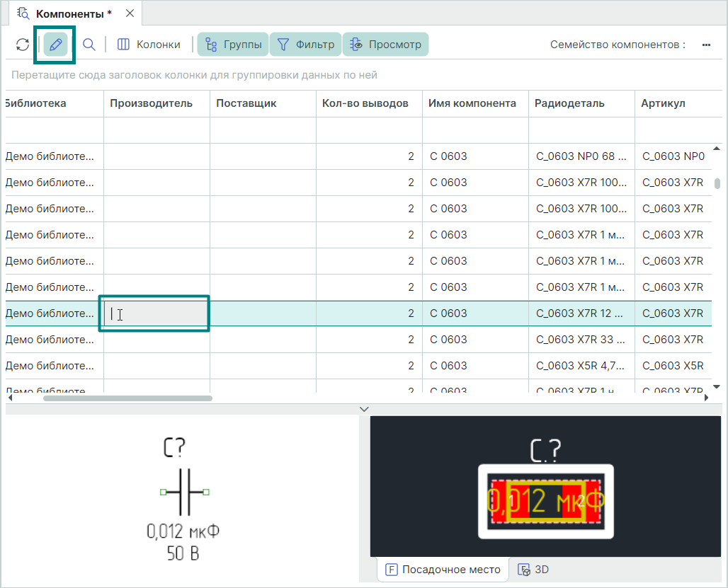Switch to the Посадочное место tab

[x=443, y=570]
